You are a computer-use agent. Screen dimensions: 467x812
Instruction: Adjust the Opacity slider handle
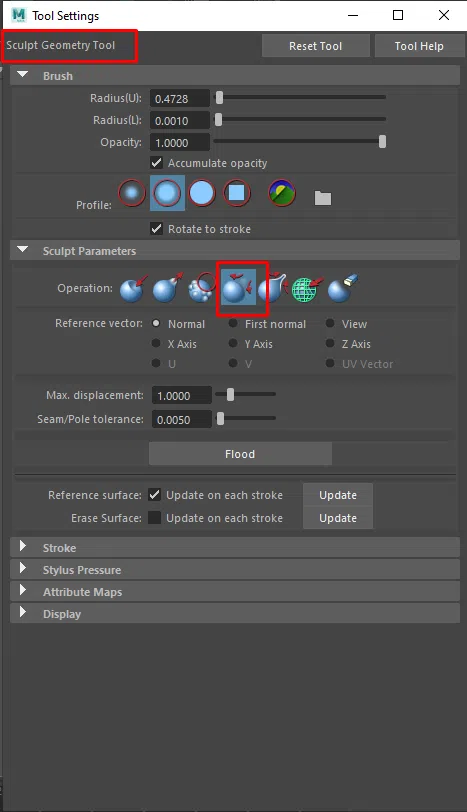[x=382, y=141]
